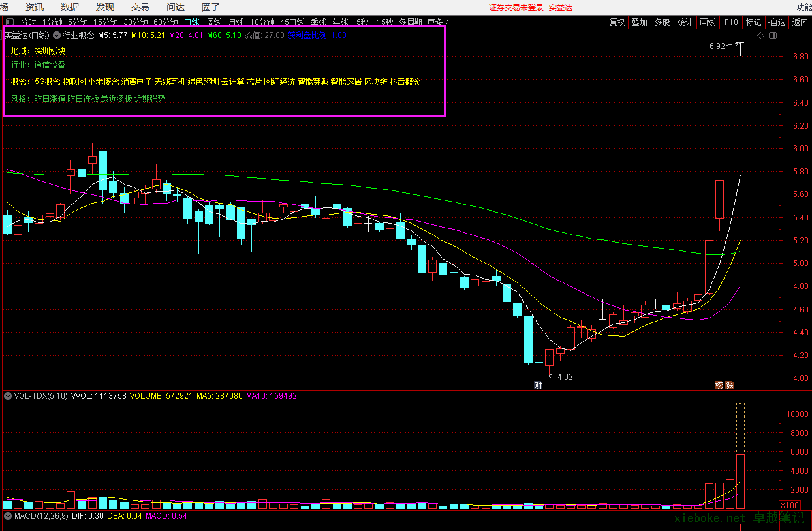Open the 行业概念 indicator dropdown arrow
This screenshot has width=812, height=531.
click(57, 35)
